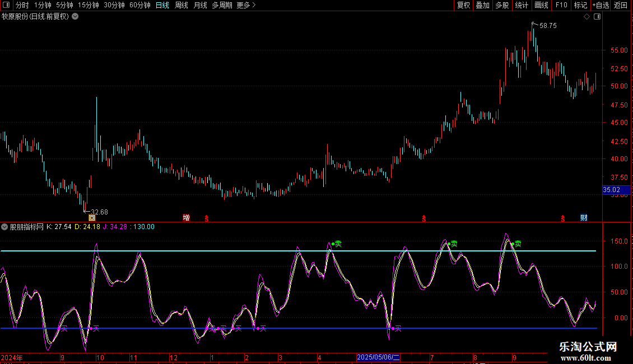
Task: Add stock via +自选 button
Action: [600, 5]
